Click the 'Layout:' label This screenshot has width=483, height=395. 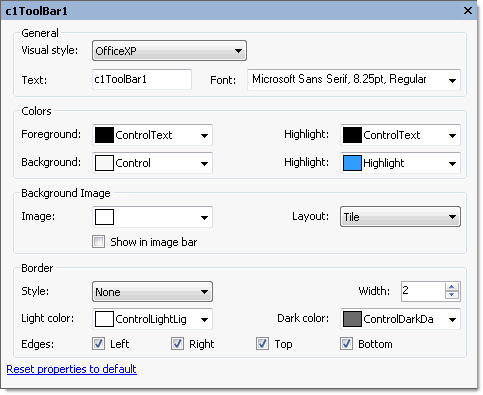point(310,217)
